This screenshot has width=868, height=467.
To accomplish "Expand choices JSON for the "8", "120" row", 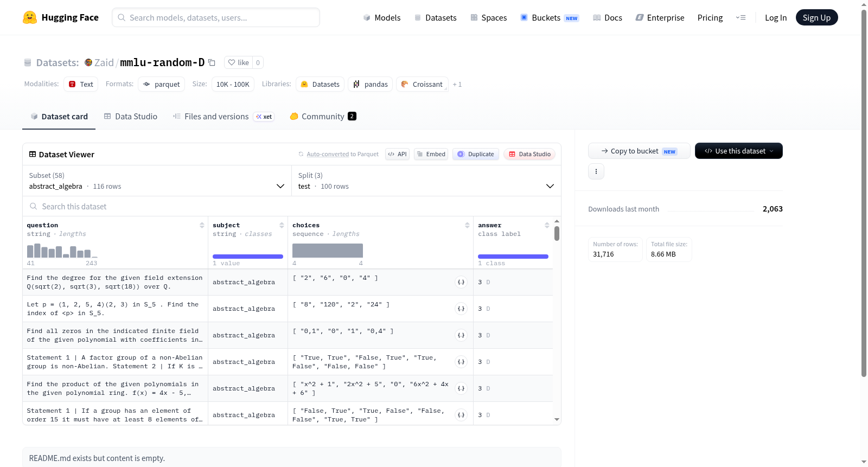I will coord(461,309).
